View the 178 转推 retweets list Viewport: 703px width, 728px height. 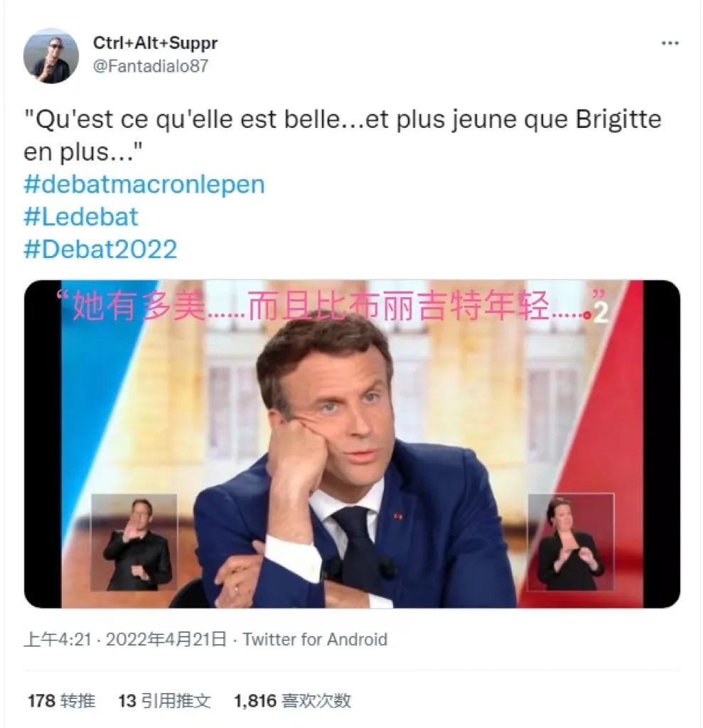click(61, 700)
